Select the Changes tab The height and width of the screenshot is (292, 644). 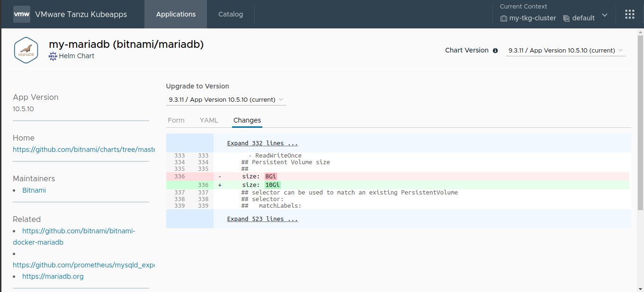click(247, 120)
